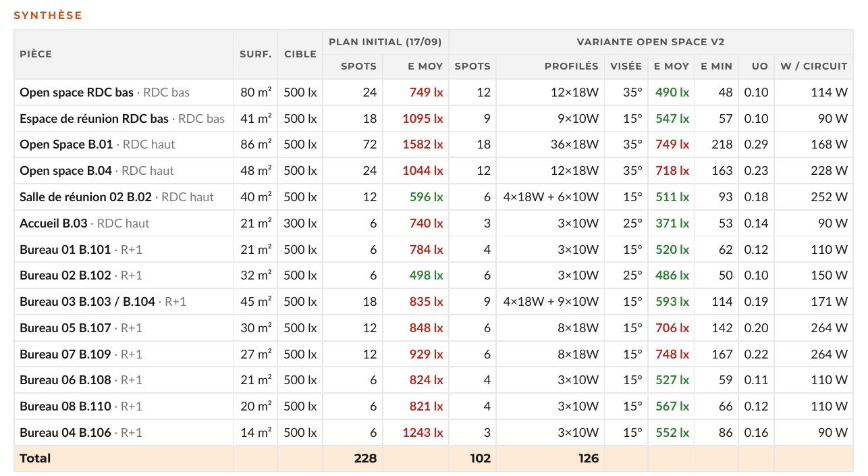The width and height of the screenshot is (868, 476).
Task: Click the "VISÉE" column header
Action: click(626, 66)
